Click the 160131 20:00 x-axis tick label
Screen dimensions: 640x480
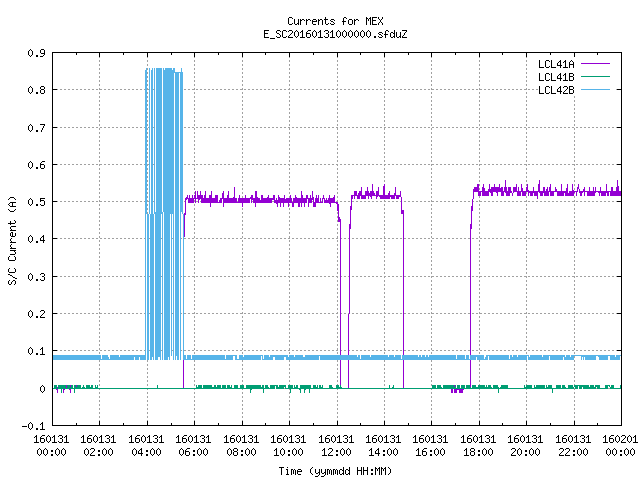[x=525, y=446]
